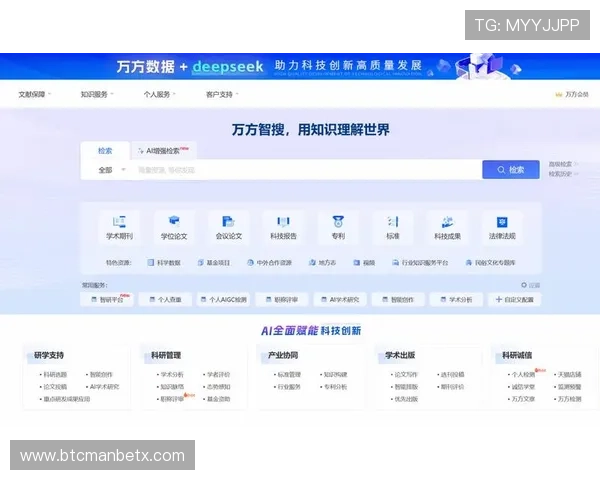
Task: Select the 科学数据 special resource icon
Action: click(151, 263)
